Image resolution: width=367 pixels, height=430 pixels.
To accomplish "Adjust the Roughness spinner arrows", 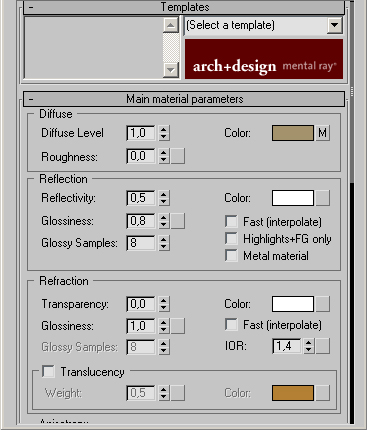I will tap(164, 156).
